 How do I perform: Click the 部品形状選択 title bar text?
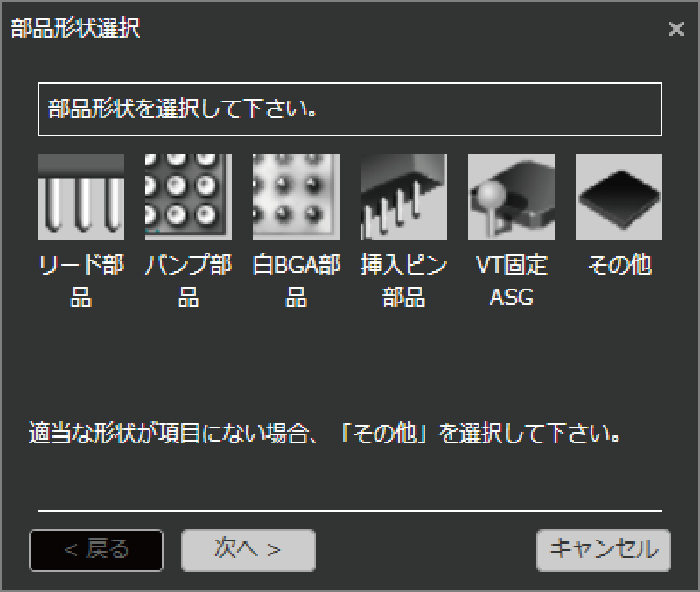(75, 28)
